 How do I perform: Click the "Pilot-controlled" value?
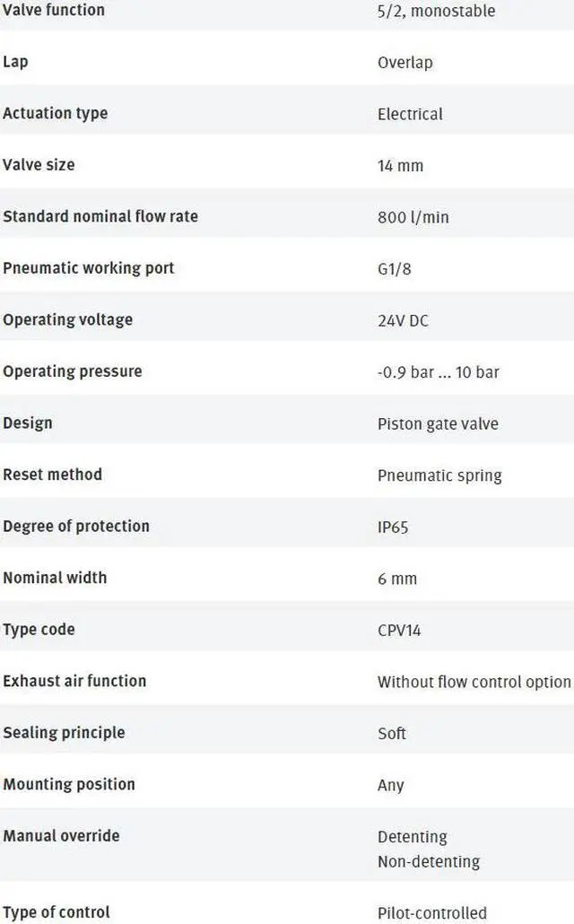(432, 913)
